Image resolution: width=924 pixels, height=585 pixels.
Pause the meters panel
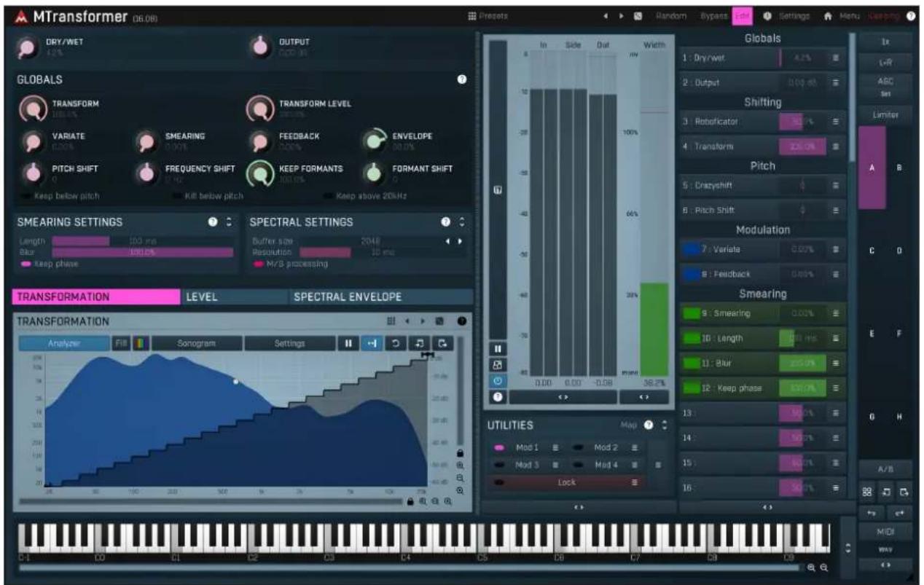click(x=499, y=349)
